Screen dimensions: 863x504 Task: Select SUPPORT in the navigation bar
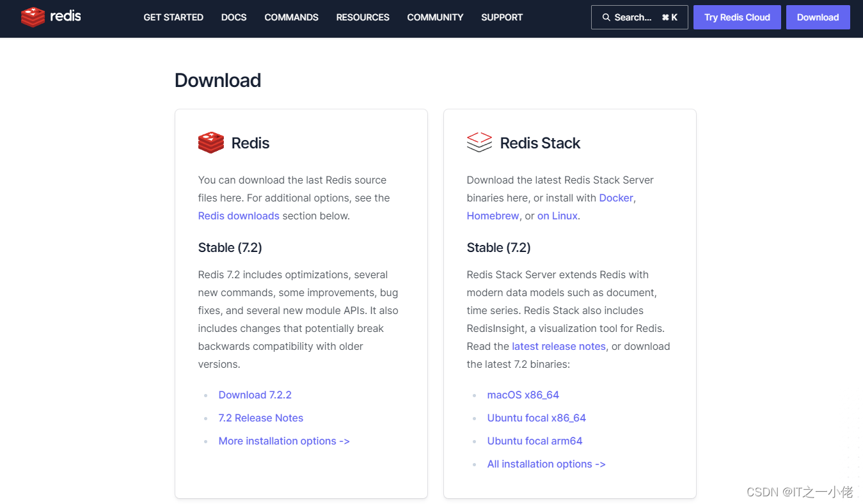coord(502,17)
